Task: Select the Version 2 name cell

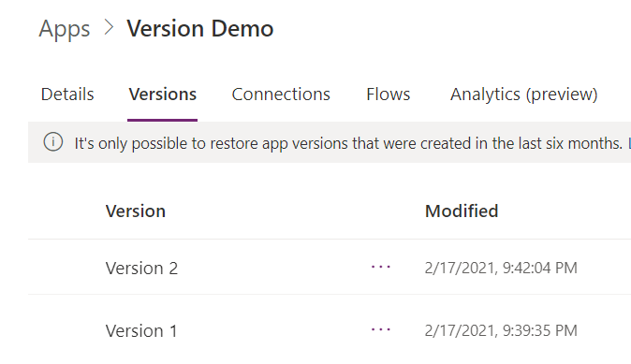Action: click(141, 269)
